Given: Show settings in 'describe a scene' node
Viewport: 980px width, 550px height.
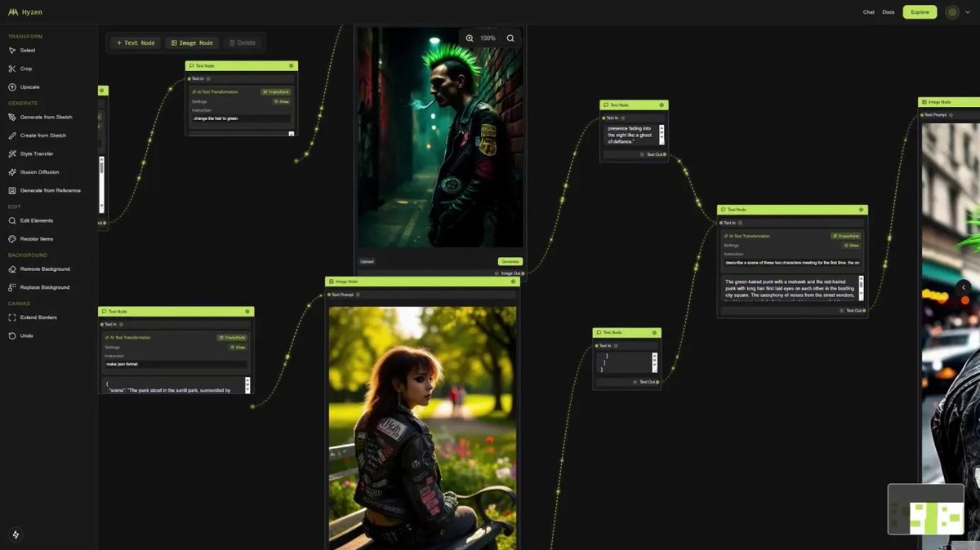Looking at the screenshot, I should (852, 245).
